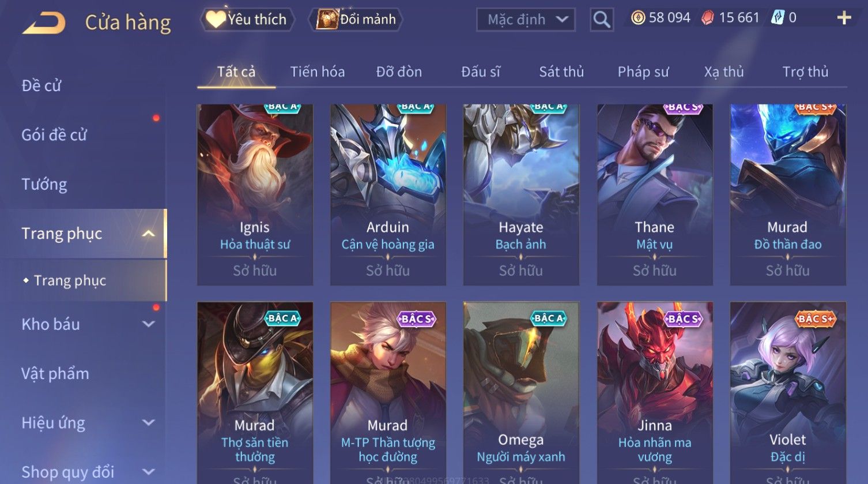Tap the plus icon to add currency
Screen dimensions: 868x484
point(844,18)
